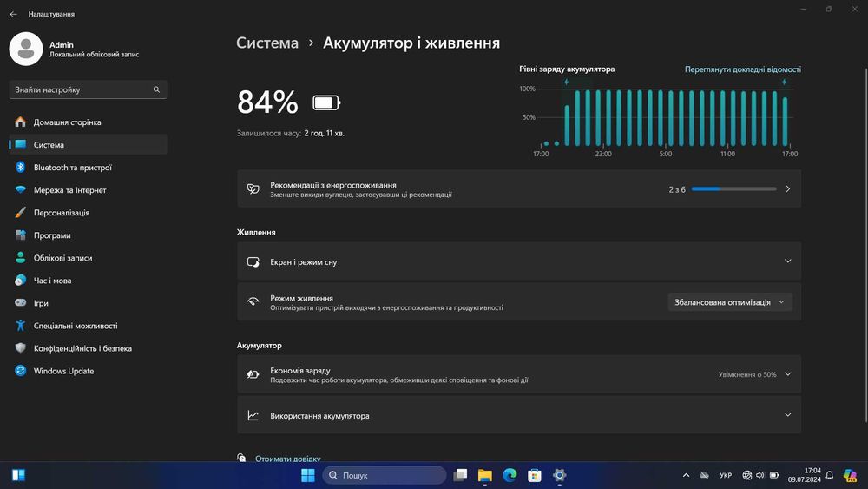
Task: Open the Windows Start menu
Action: point(308,475)
